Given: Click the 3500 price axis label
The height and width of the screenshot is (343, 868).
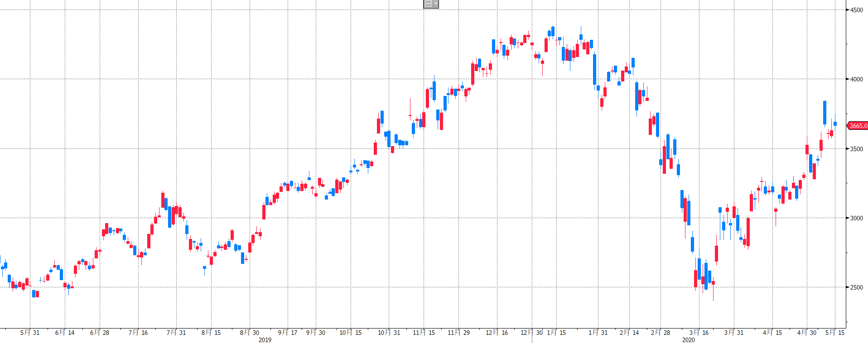Looking at the screenshot, I should pyautogui.click(x=856, y=149).
